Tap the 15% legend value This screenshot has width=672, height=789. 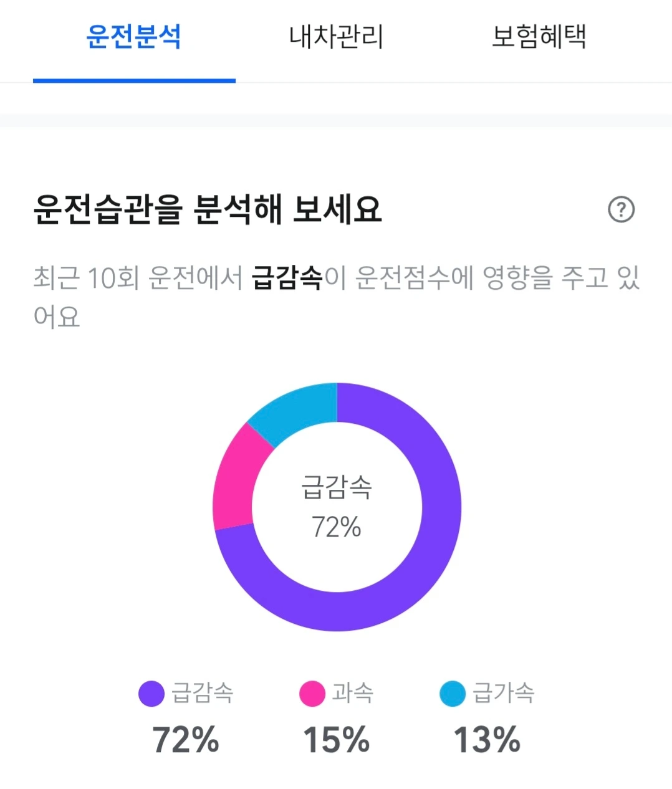(x=337, y=740)
